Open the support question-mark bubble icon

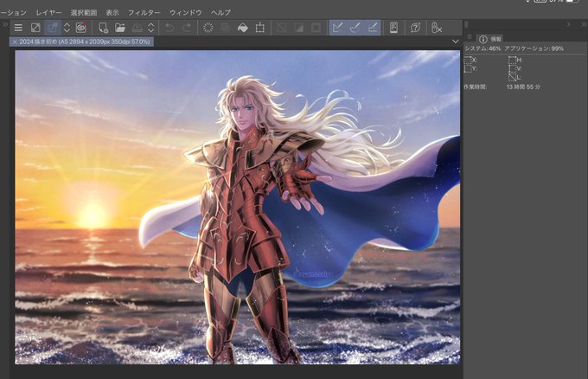tap(416, 28)
